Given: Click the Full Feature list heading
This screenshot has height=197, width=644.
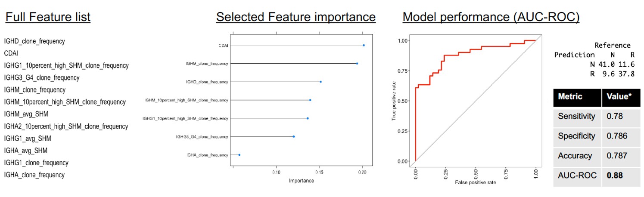Looking at the screenshot, I should (x=47, y=18).
